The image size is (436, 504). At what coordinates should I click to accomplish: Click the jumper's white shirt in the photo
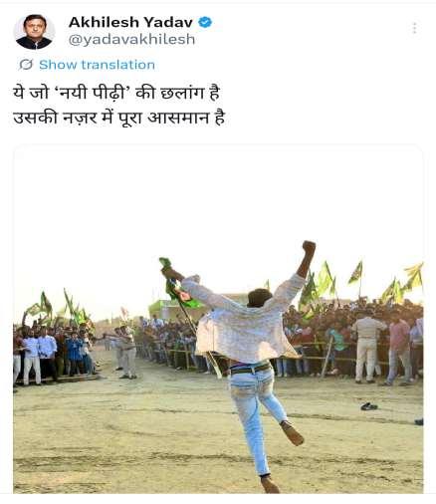pos(246,329)
